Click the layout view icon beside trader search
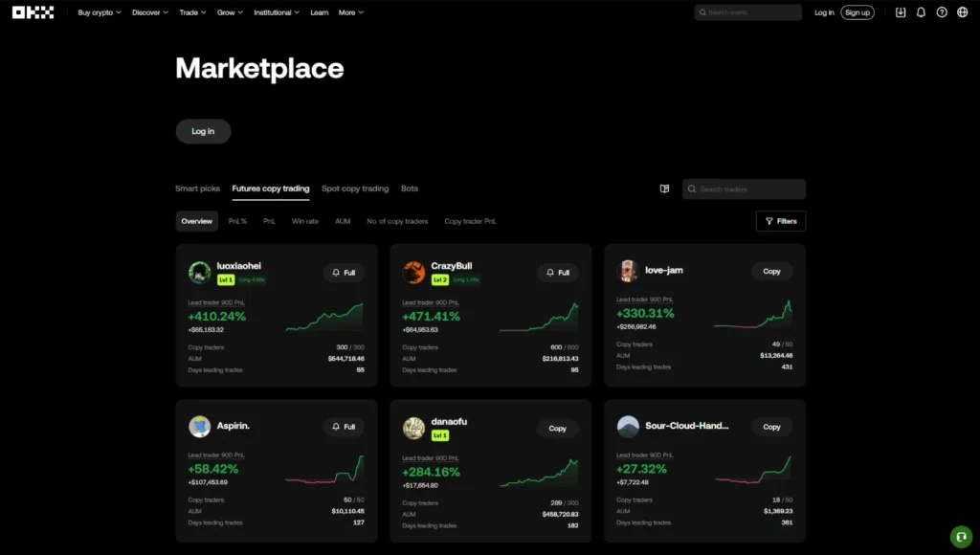Image resolution: width=980 pixels, height=555 pixels. pyautogui.click(x=664, y=189)
